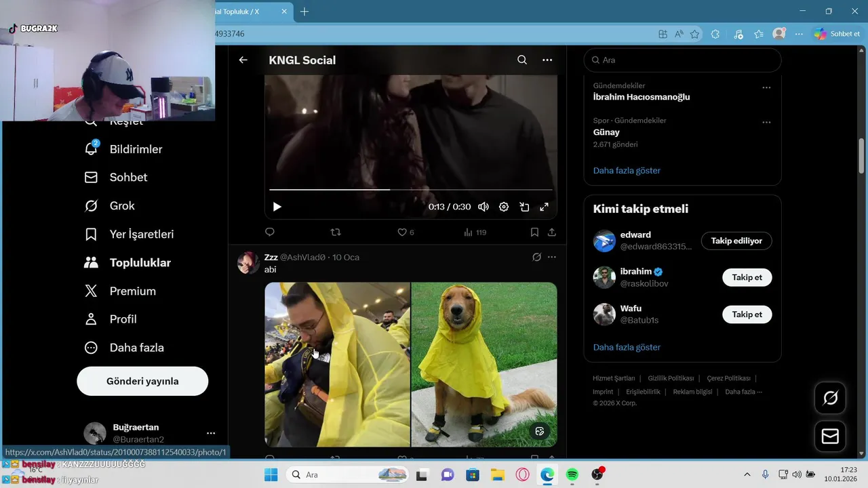Play the paused video
This screenshot has height=488, width=868.
(277, 207)
